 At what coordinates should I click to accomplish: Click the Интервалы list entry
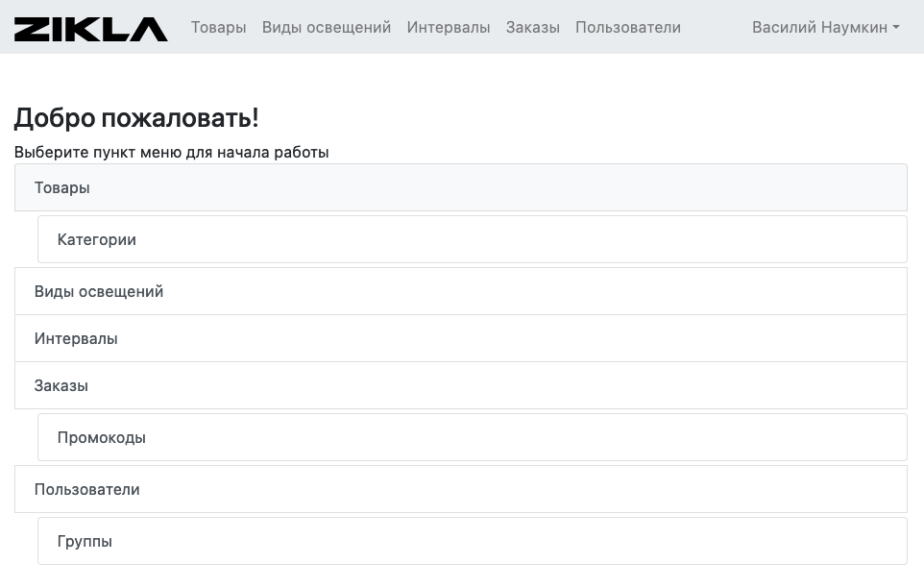click(x=461, y=338)
